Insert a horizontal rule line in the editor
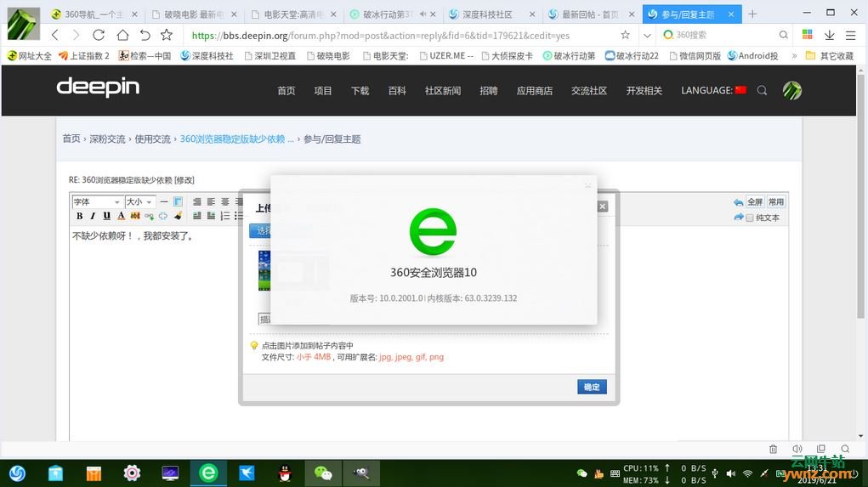 (x=164, y=201)
